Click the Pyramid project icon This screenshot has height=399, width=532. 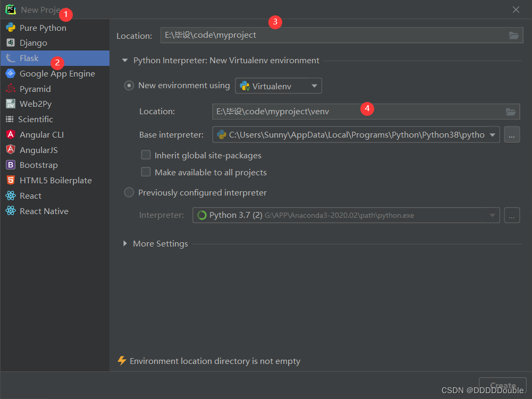coord(11,89)
